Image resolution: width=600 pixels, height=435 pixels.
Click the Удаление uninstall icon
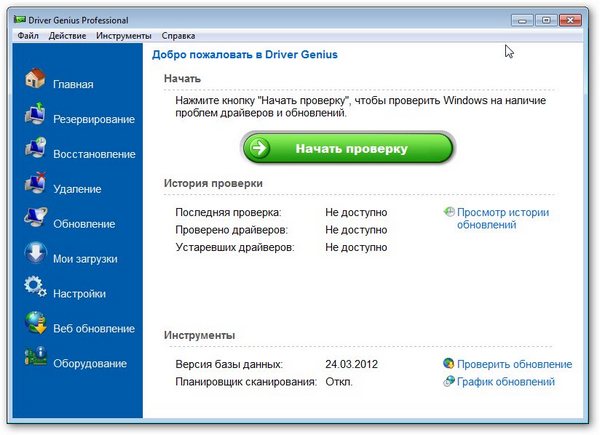click(x=34, y=185)
